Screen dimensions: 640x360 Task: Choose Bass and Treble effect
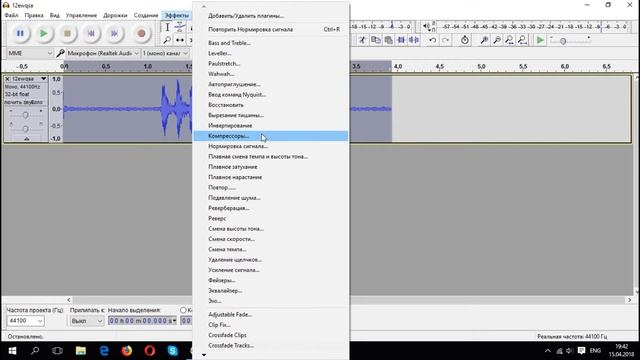tap(271, 43)
